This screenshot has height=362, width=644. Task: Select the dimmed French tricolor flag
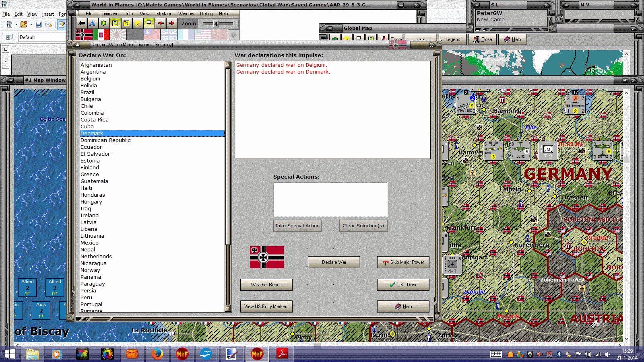click(186, 35)
